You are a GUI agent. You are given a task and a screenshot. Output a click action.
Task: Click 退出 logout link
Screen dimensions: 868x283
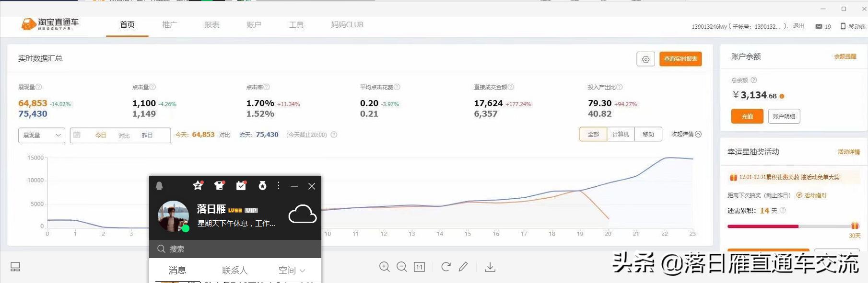[x=798, y=26]
